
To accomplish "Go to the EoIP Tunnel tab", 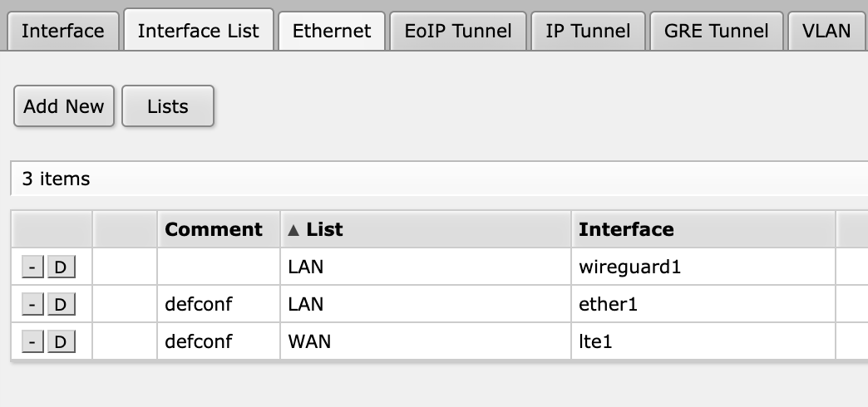I will click(x=457, y=32).
